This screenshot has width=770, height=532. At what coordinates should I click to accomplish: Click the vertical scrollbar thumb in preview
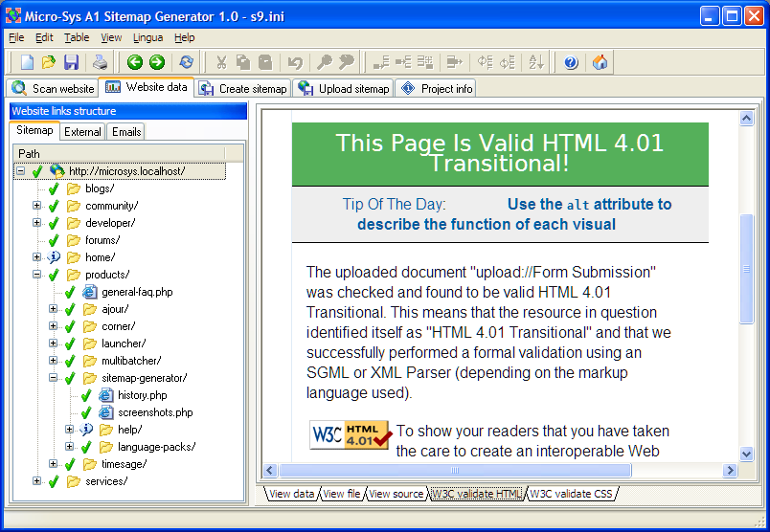pos(746,269)
